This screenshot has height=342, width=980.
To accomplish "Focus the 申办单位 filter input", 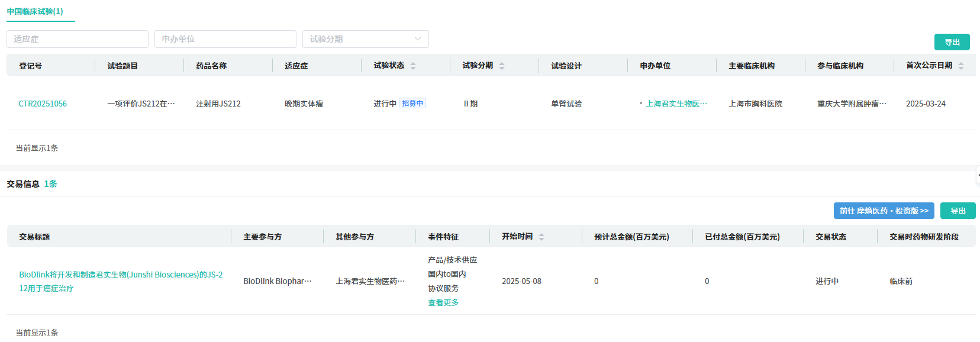I will 225,39.
